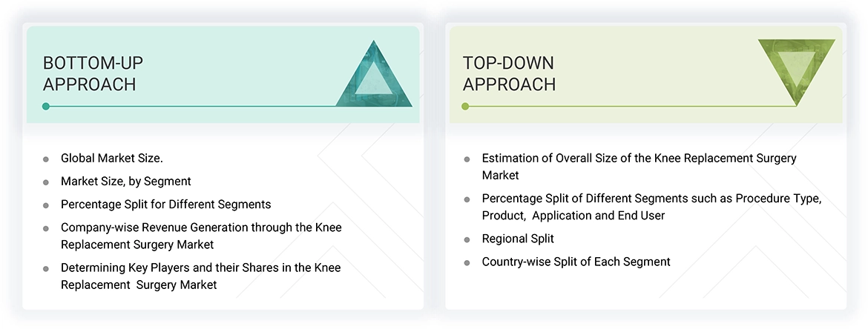Click the teal dot under Bottom-Up heading
This screenshot has height=329, width=868.
pos(46,107)
